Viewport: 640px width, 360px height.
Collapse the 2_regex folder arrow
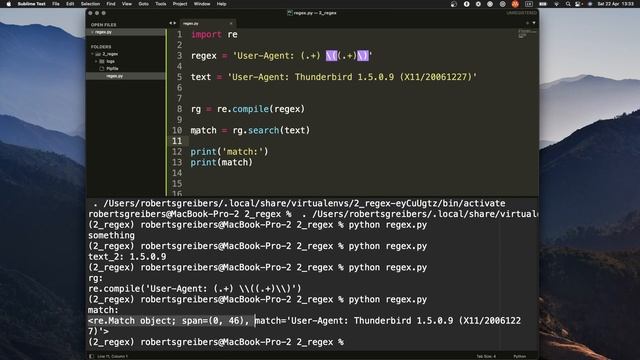point(93,54)
